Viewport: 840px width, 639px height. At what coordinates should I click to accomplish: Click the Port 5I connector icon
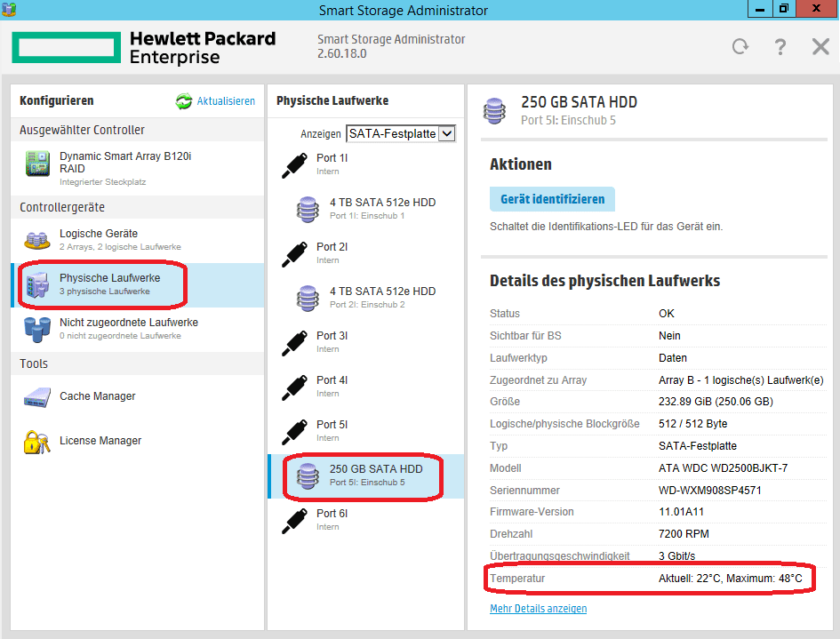click(x=294, y=432)
